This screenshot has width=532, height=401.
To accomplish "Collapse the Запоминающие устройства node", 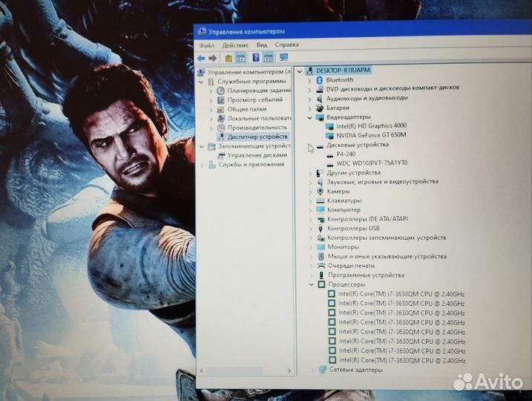I will coord(202,146).
